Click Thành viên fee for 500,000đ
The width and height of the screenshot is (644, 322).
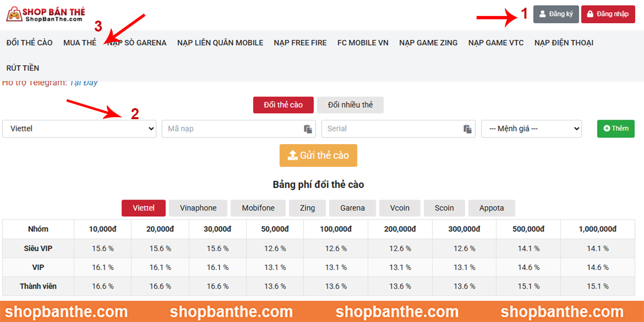[x=528, y=287]
